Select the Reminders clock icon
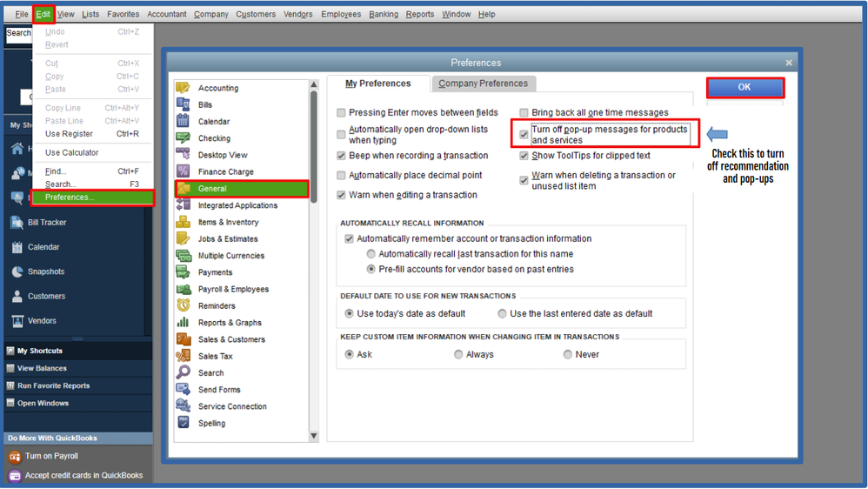The height and width of the screenshot is (489, 868). pos(184,305)
